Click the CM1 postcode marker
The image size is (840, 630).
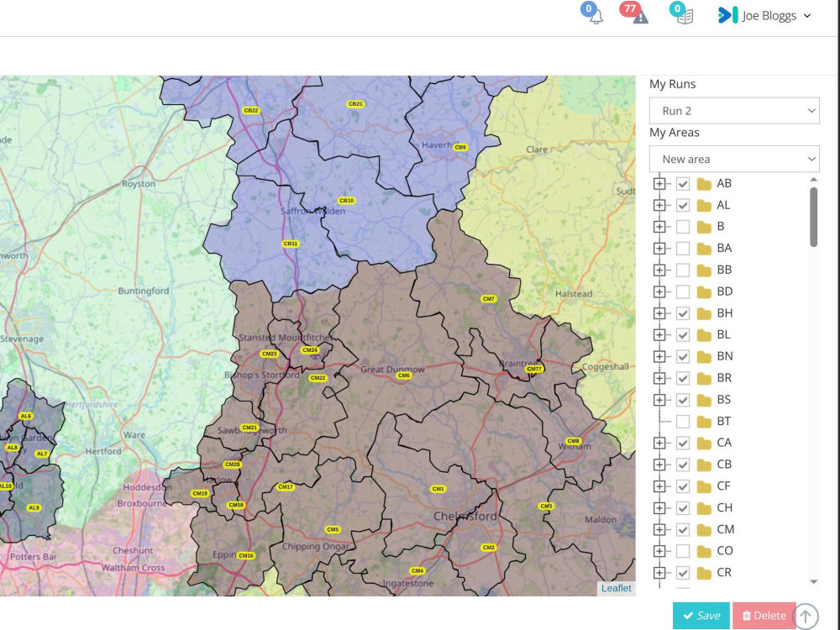(x=438, y=489)
